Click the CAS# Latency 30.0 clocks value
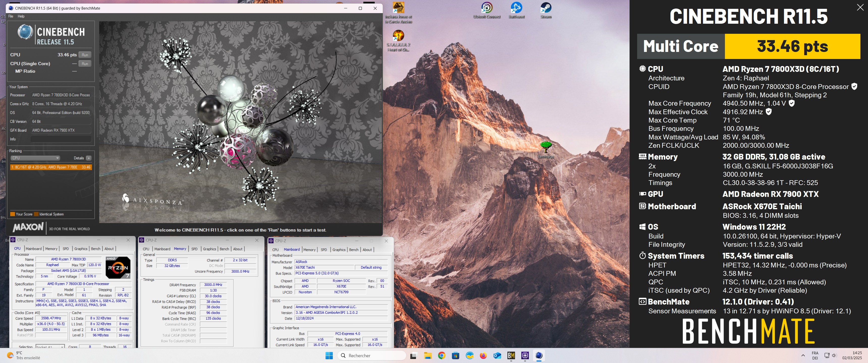Screen dimensions: 868x363 click(213, 296)
